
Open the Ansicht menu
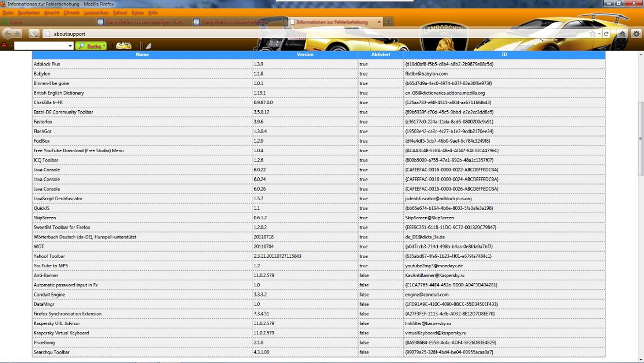pos(51,13)
